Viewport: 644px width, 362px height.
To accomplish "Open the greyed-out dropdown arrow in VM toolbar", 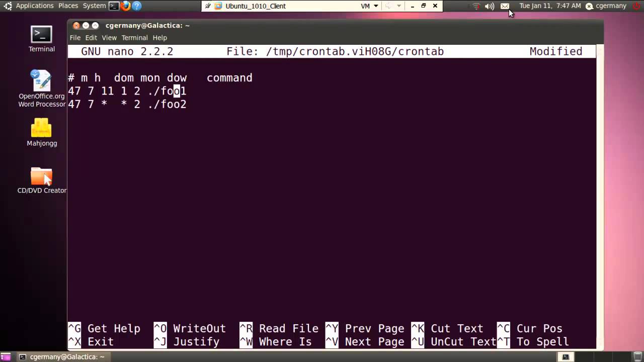I will pyautogui.click(x=399, y=6).
